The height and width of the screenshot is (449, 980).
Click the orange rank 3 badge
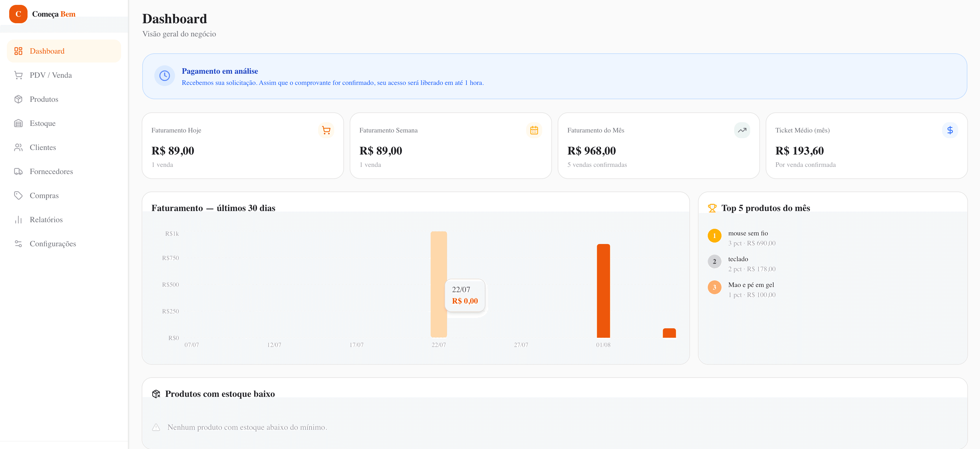coord(714,287)
